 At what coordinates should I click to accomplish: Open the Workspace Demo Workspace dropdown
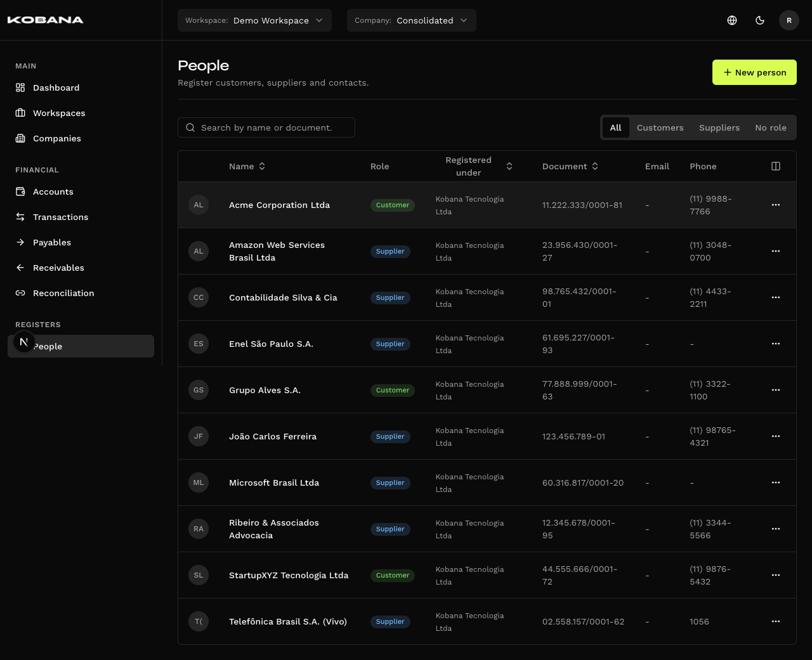click(x=254, y=20)
